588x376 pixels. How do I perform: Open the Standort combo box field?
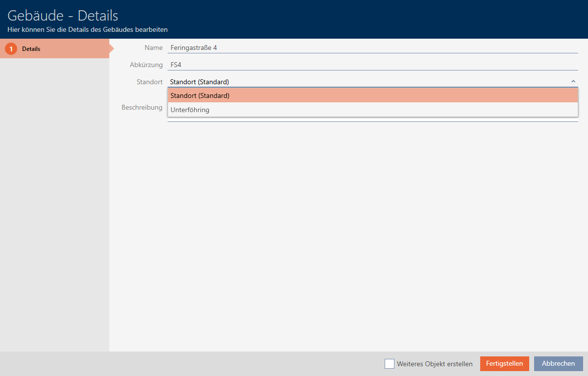367,82
